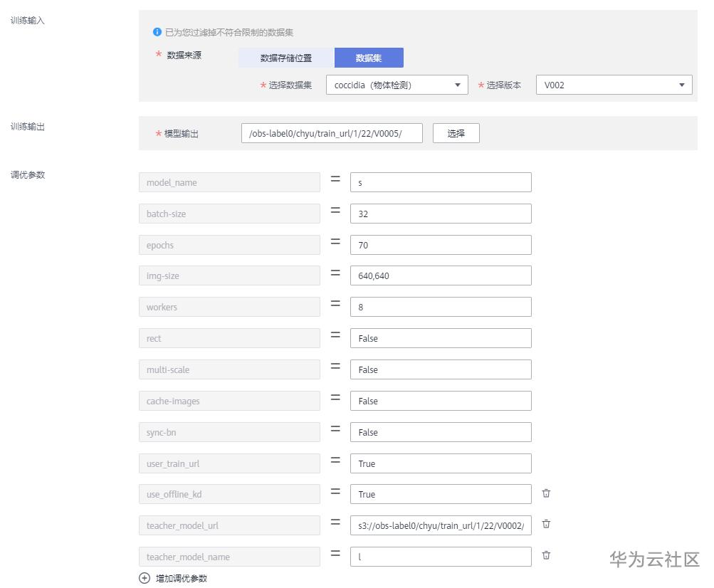Switch to 数据存储位置 tab
Screen dimensions: 714x588
pos(286,58)
